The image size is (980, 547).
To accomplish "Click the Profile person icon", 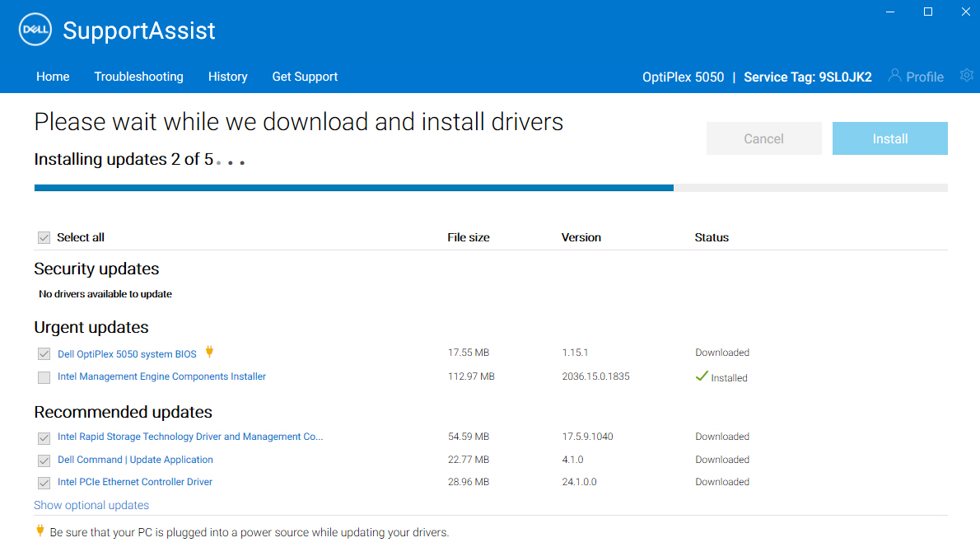I will [894, 76].
